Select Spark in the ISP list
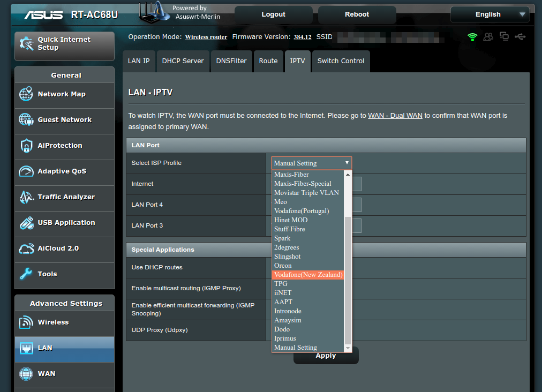This screenshot has height=392, width=542. point(307,238)
